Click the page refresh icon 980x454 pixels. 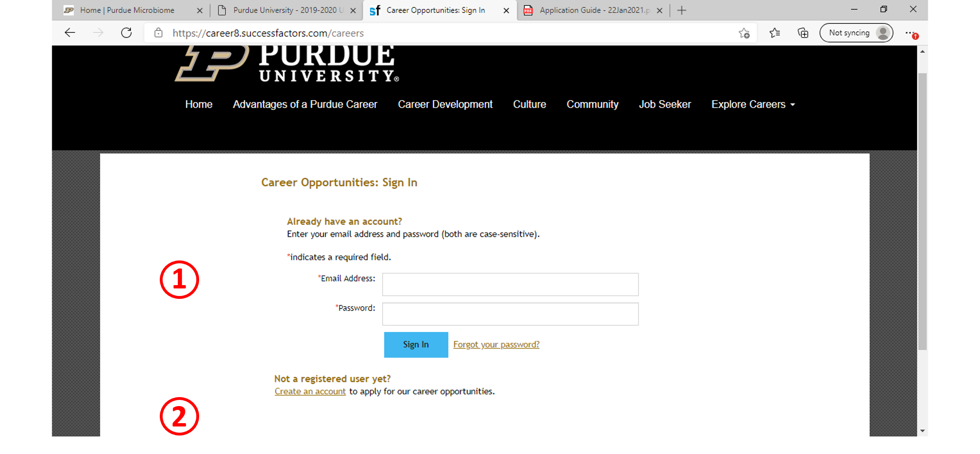126,33
